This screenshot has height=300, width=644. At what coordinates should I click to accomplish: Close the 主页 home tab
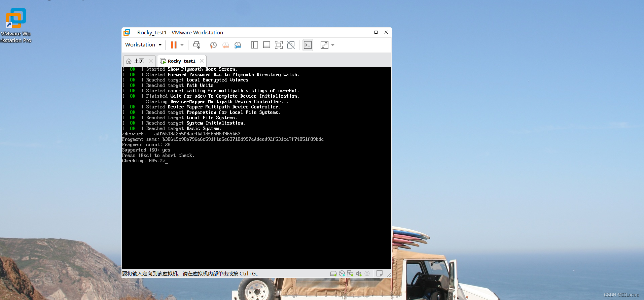tap(151, 61)
